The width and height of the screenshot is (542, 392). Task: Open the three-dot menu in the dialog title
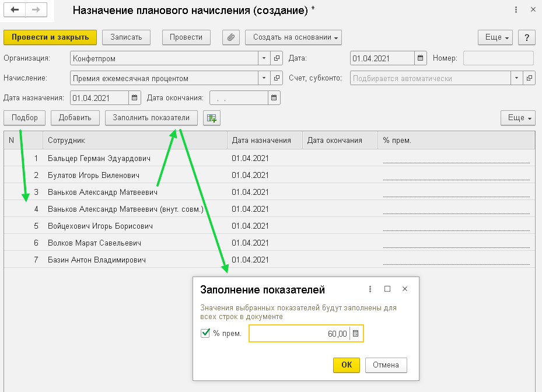(370, 289)
